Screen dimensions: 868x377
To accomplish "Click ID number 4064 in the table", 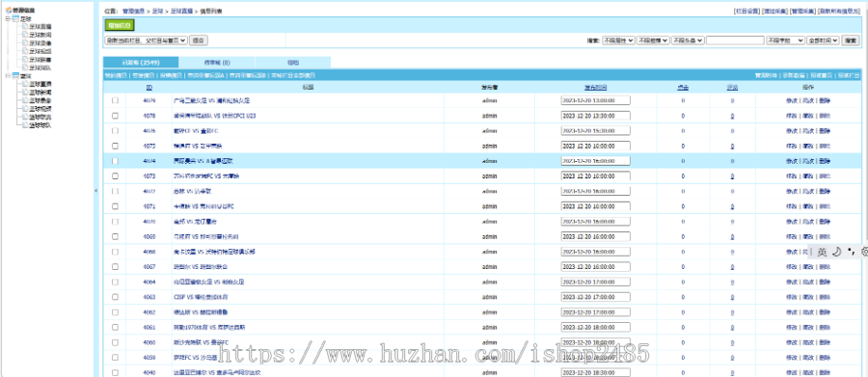I will pyautogui.click(x=149, y=282).
